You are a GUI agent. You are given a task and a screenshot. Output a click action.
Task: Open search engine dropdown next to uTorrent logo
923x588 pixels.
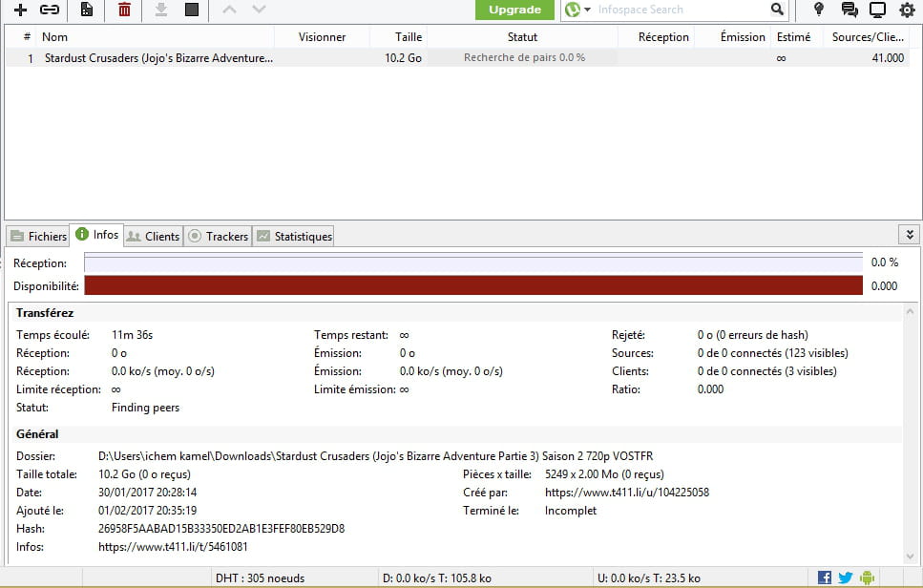tap(587, 10)
